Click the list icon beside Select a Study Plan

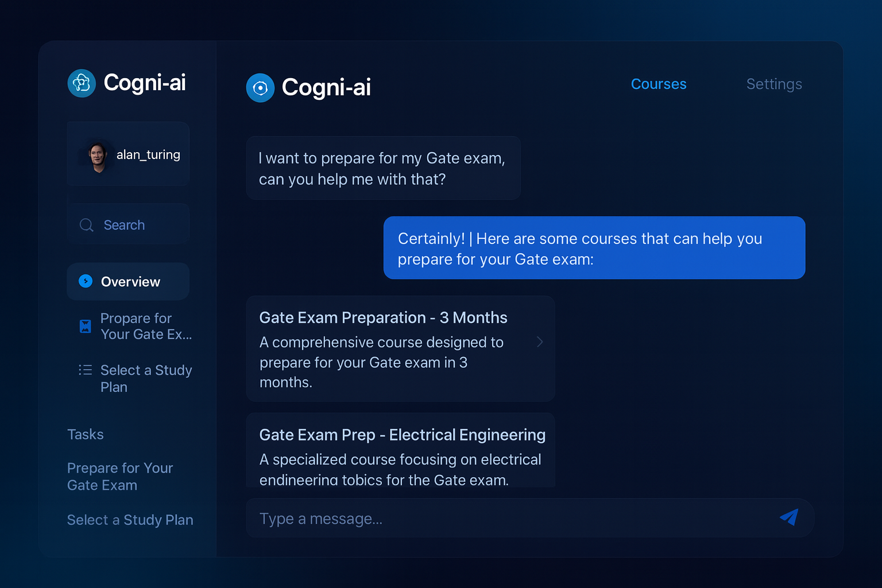click(x=85, y=370)
